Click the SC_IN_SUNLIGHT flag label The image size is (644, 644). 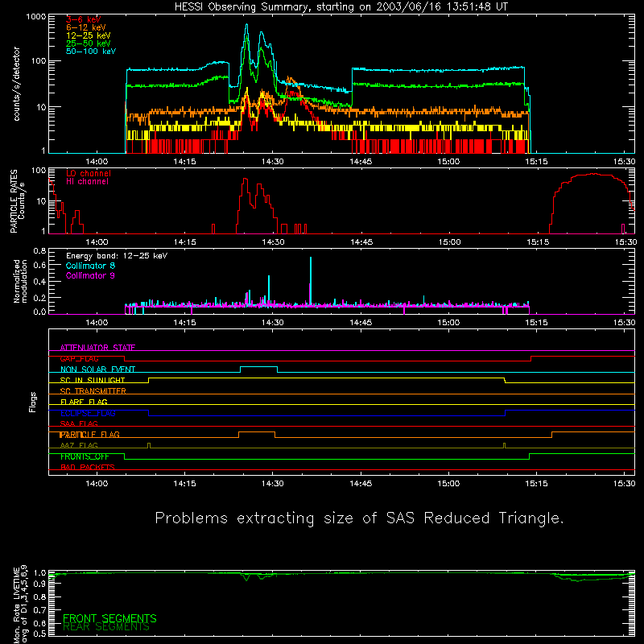pyautogui.click(x=93, y=380)
